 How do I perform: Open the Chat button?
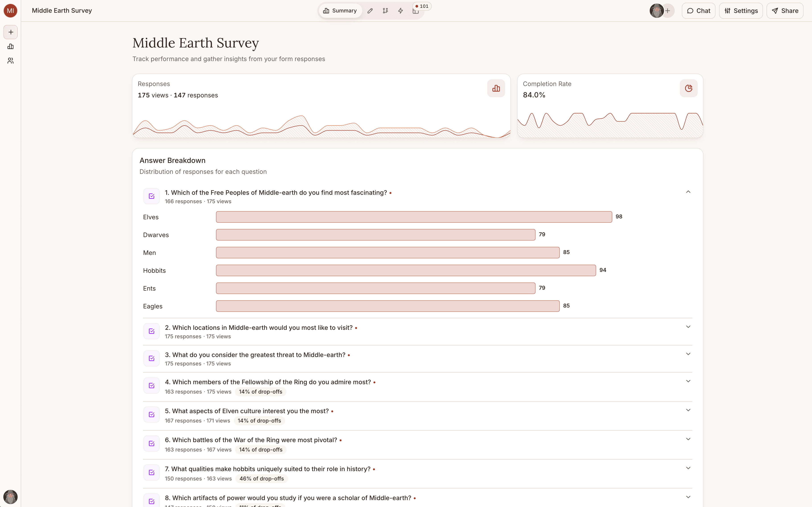(698, 11)
